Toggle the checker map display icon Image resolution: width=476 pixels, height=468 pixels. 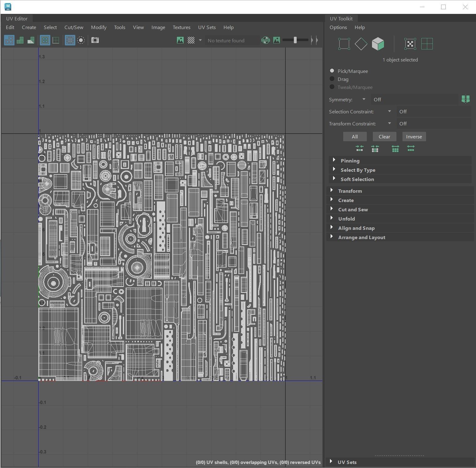(191, 40)
